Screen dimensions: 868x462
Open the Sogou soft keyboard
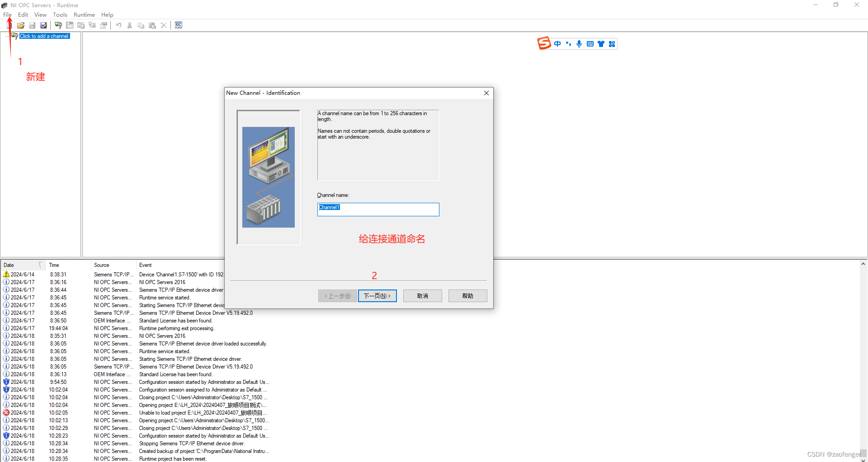(x=590, y=43)
